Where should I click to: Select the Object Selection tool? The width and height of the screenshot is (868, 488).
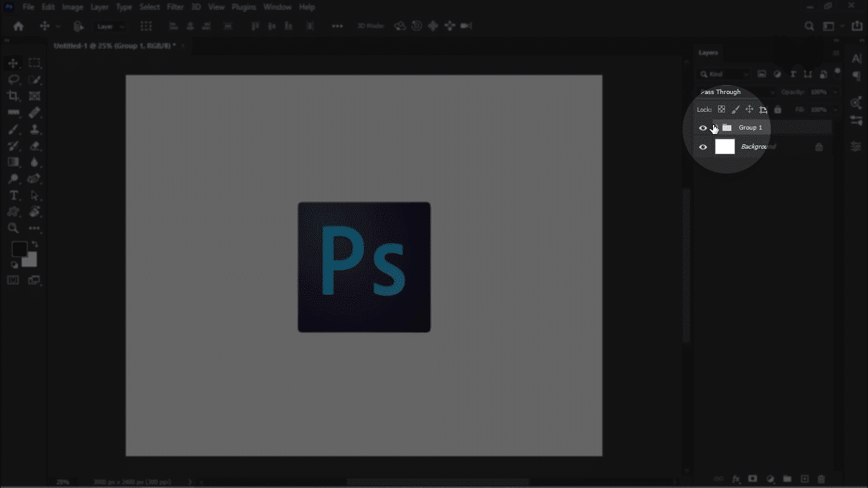[34, 79]
